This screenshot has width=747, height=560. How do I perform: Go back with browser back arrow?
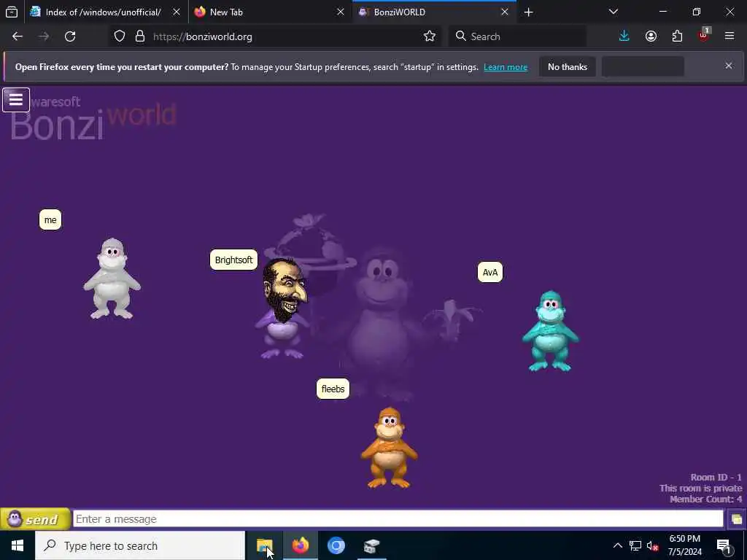coord(18,36)
